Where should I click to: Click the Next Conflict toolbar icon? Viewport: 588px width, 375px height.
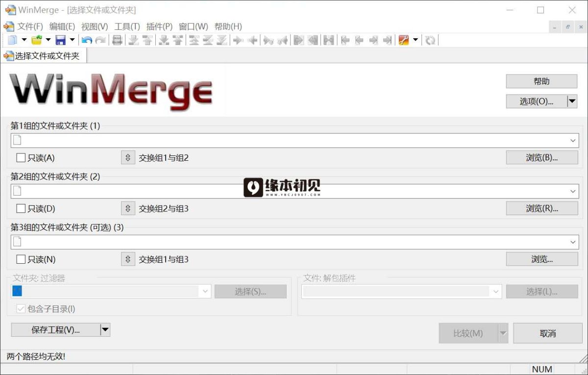coord(164,40)
